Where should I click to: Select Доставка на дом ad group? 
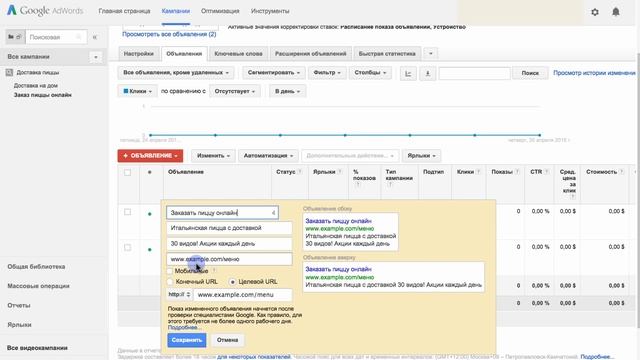(36, 85)
